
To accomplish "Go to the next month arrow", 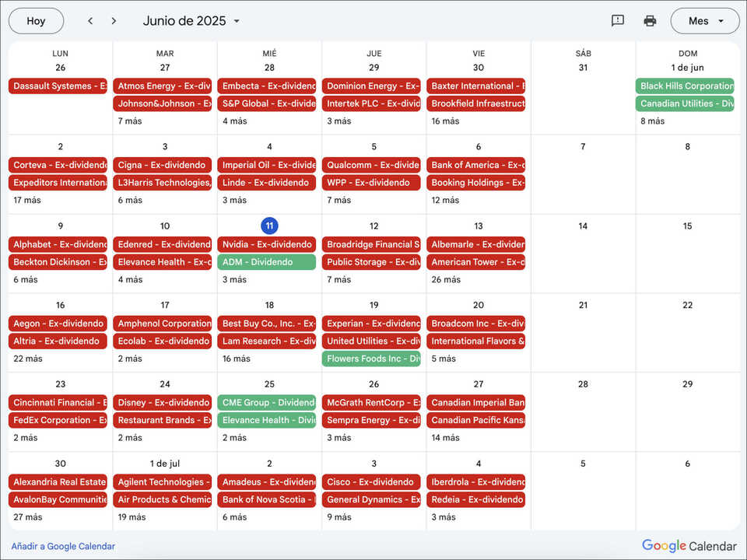I will click(114, 21).
